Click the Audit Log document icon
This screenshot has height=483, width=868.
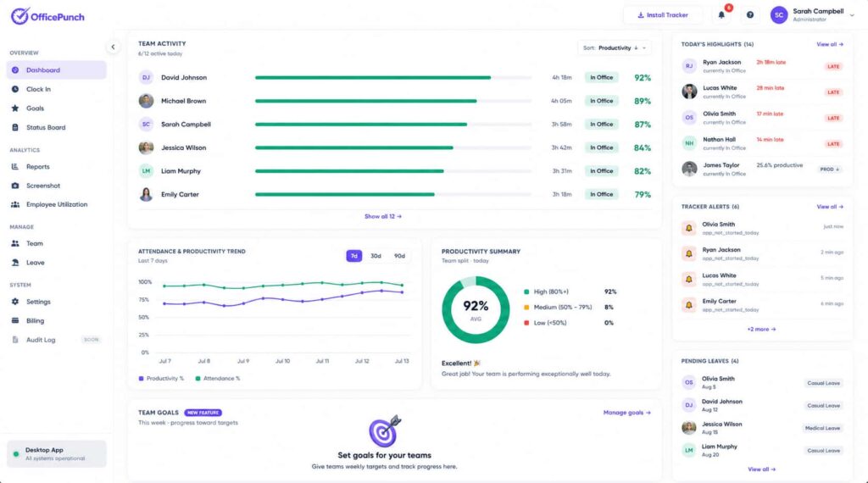point(15,340)
